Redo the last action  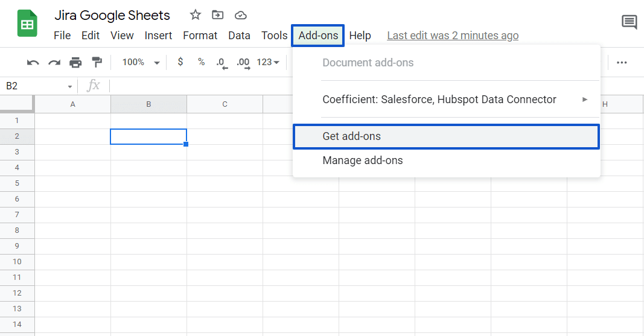pyautogui.click(x=54, y=63)
